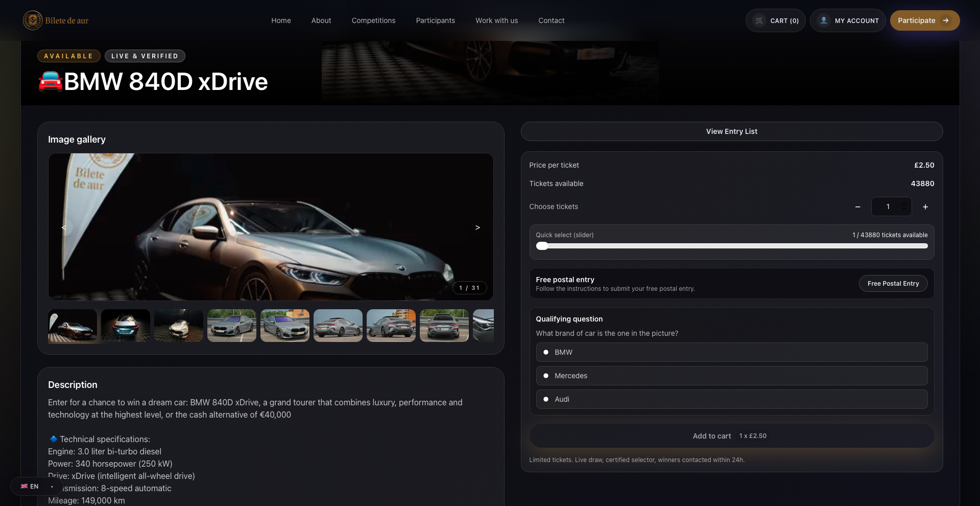
Task: Select sixth gallery thumbnail
Action: click(338, 326)
